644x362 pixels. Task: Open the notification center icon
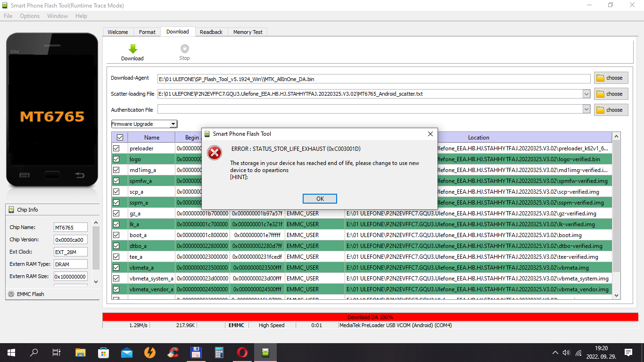pyautogui.click(x=628, y=352)
